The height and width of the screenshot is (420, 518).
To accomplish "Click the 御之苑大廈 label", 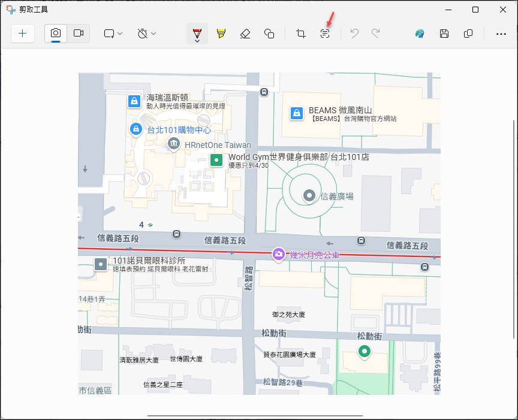I will click(288, 315).
